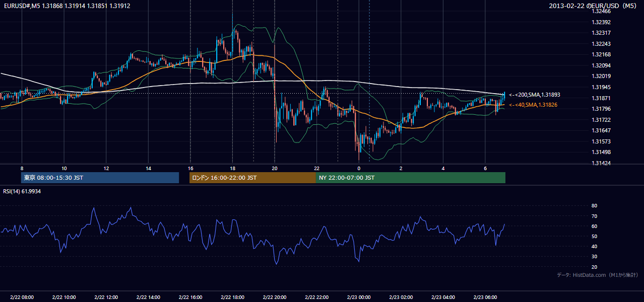Click RSI scale value 30

click(594, 257)
